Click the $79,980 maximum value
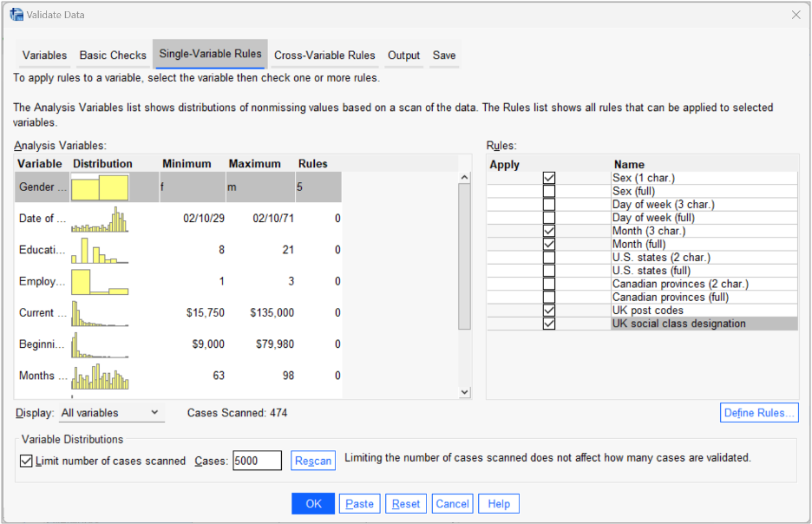The height and width of the screenshot is (524, 812). click(x=275, y=344)
